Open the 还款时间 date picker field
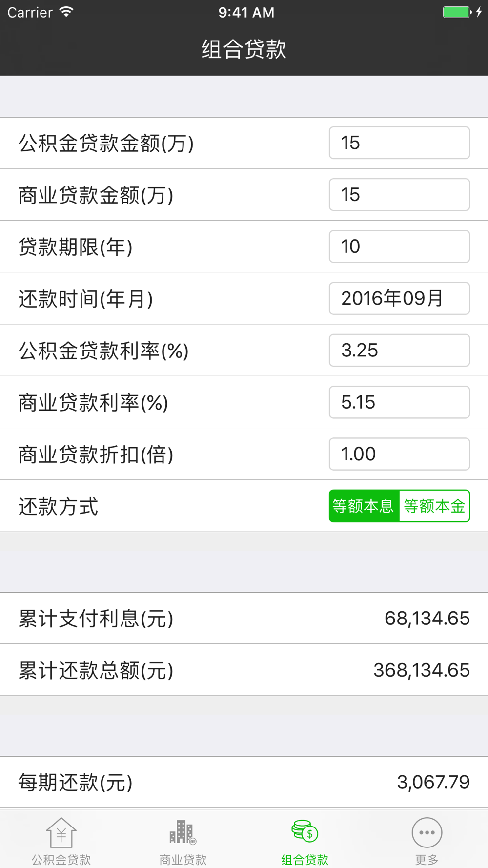The image size is (488, 868). point(399,298)
